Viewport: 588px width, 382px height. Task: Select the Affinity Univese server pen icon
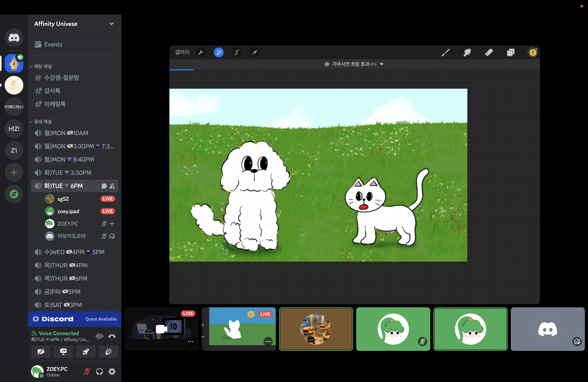[14, 63]
